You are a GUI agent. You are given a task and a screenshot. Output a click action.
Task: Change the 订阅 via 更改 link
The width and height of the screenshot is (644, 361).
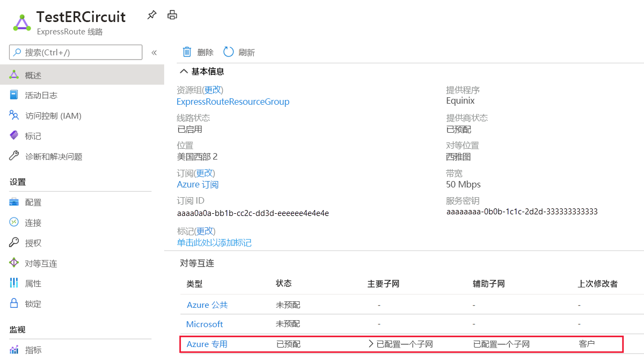(204, 173)
